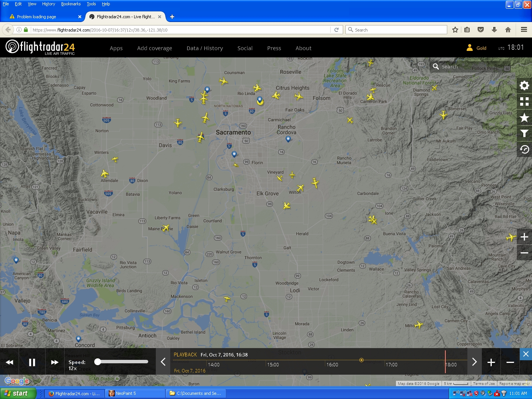Open the Data / History menu
532x399 pixels.
(x=204, y=48)
